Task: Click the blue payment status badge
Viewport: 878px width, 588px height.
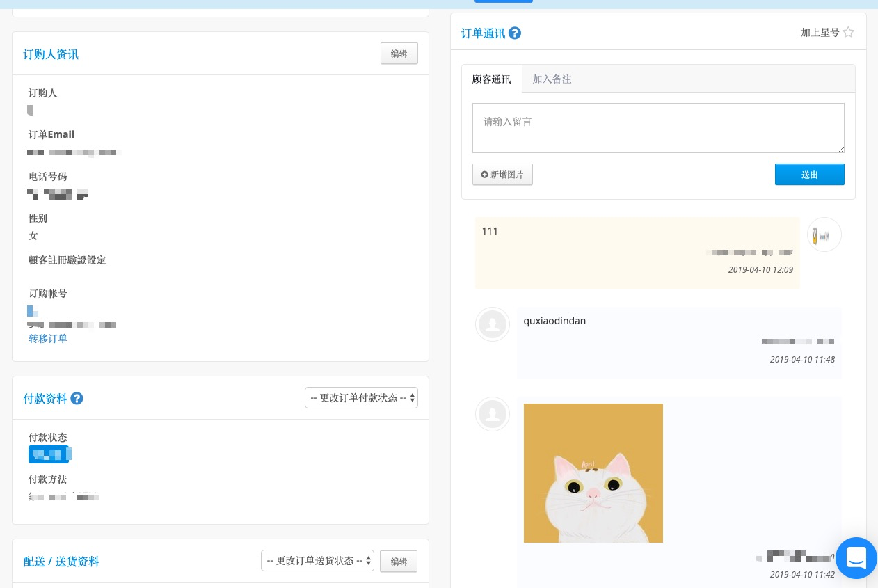Action: click(49, 455)
